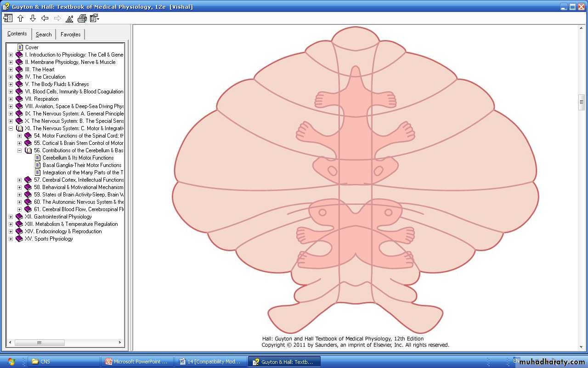The image size is (588, 368).
Task: Click the Hide navigation pane toolbar icon
Action: tap(8, 18)
